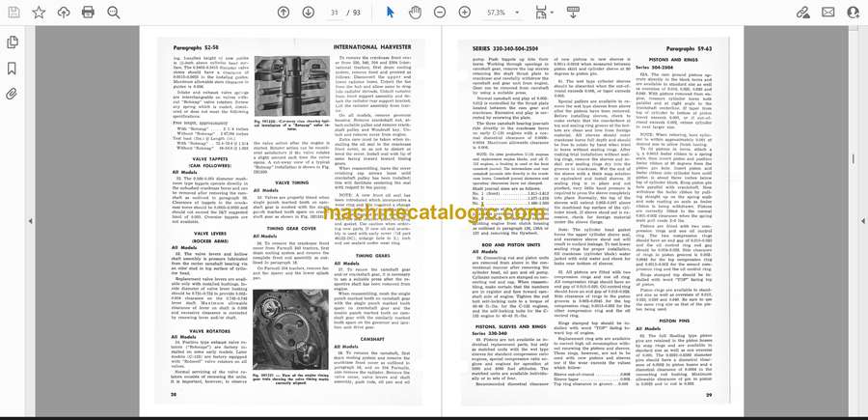Image resolution: width=868 pixels, height=420 pixels.
Task: Click the vertical scrollbar thumb
Action: click(x=853, y=159)
